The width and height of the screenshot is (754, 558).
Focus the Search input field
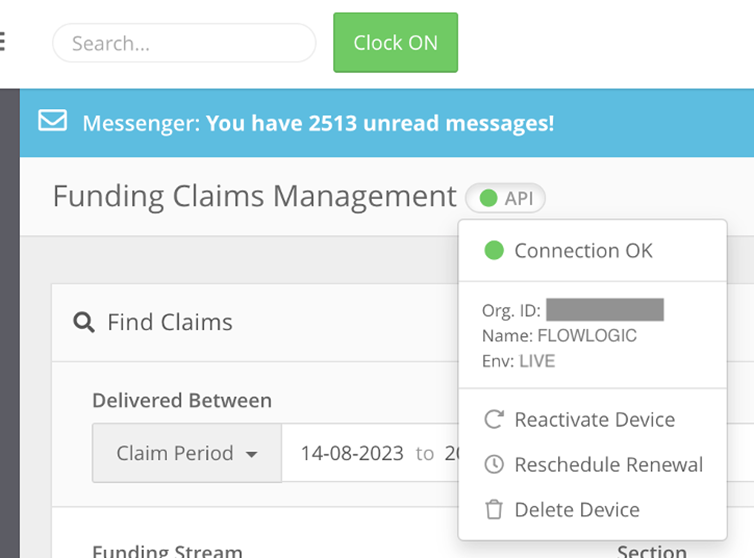184,43
